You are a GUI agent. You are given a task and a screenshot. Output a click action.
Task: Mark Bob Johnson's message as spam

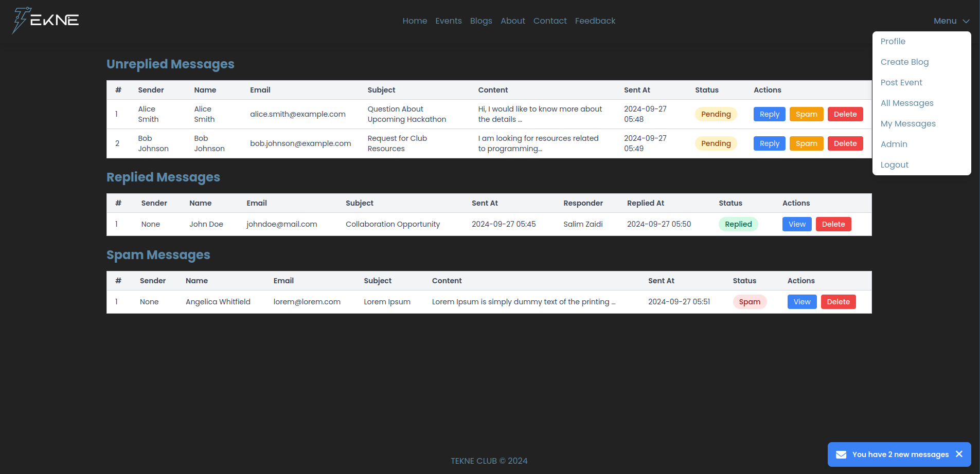click(x=806, y=143)
